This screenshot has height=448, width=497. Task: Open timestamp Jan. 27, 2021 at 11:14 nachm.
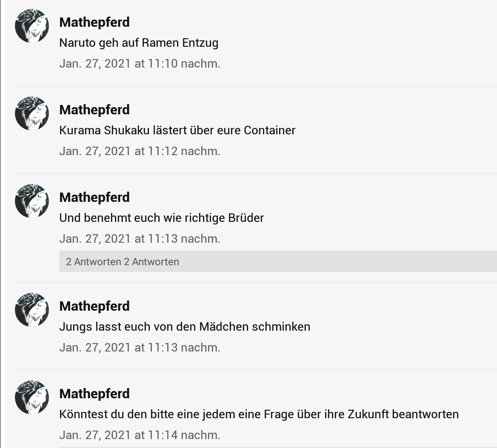pos(140,435)
